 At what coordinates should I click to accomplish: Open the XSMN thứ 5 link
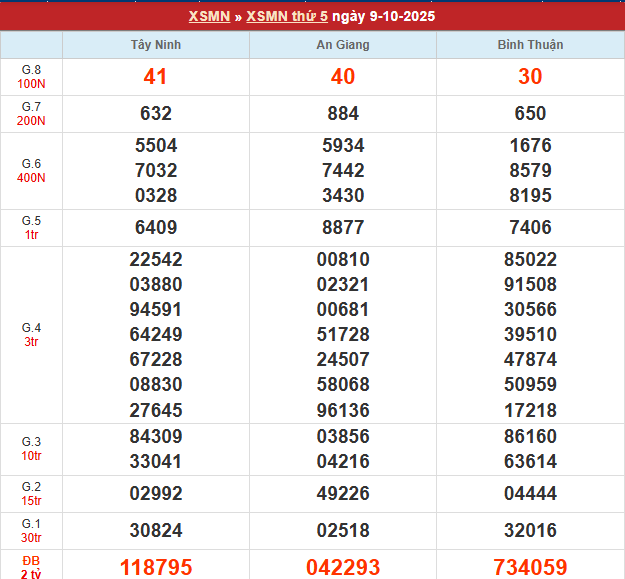pyautogui.click(x=286, y=17)
